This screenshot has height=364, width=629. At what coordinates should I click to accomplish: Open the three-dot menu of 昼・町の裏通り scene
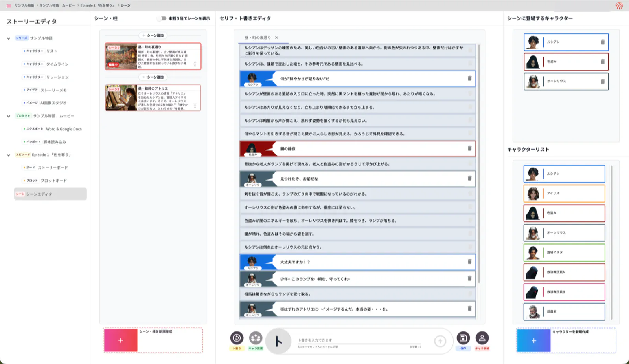195,64
